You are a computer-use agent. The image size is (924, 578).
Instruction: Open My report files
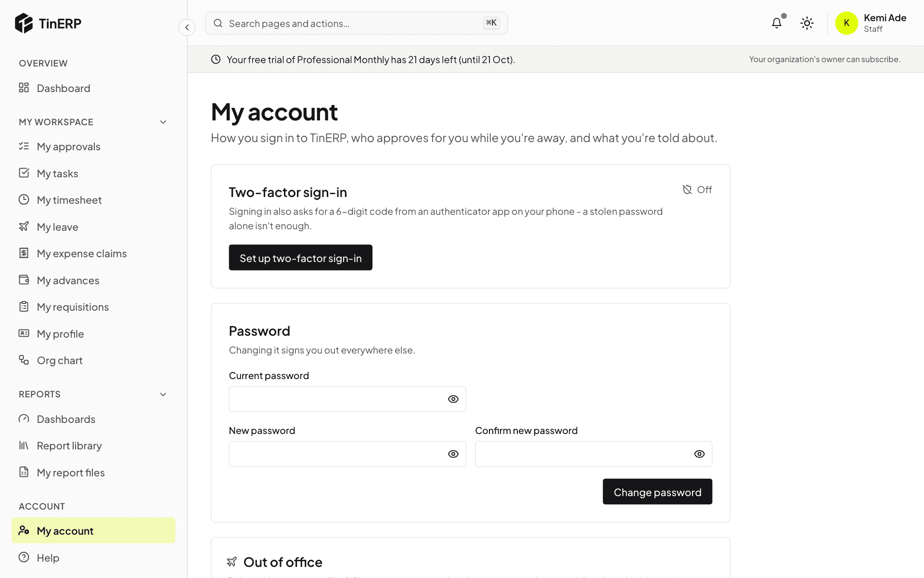(93, 472)
